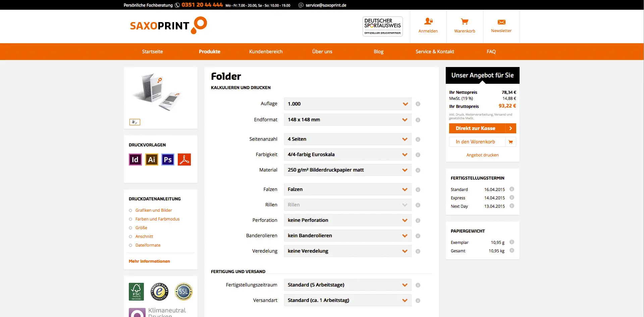This screenshot has height=317, width=644.
Task: Click the Direkt zur Kasse button
Action: coord(482,128)
